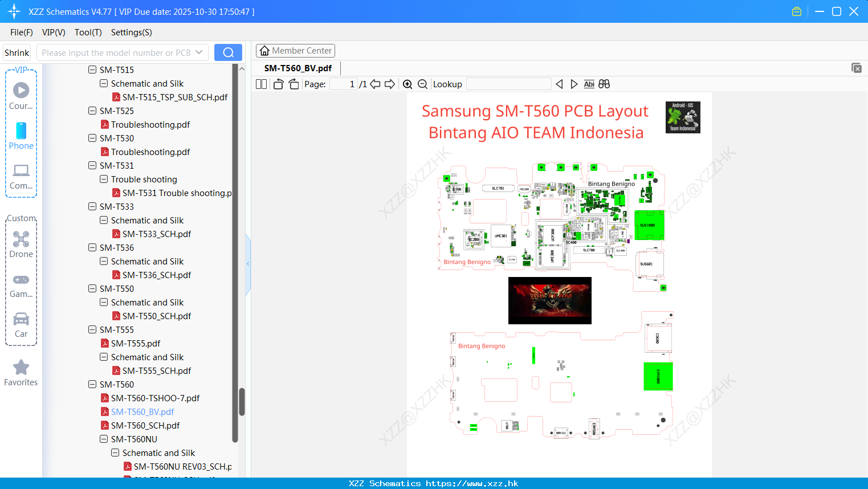Open the model number dropdown arrow
The height and width of the screenshot is (489, 868).
(x=199, y=52)
